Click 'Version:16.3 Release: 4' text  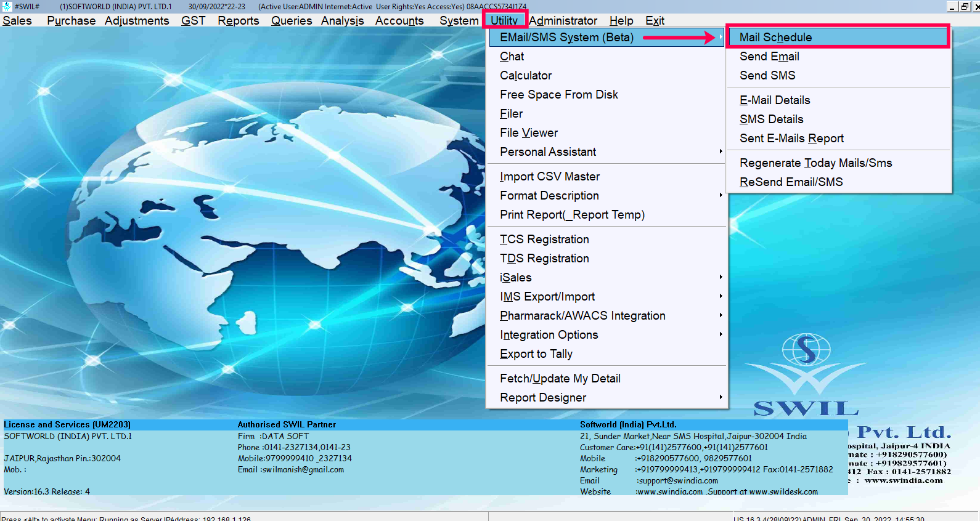(47, 491)
